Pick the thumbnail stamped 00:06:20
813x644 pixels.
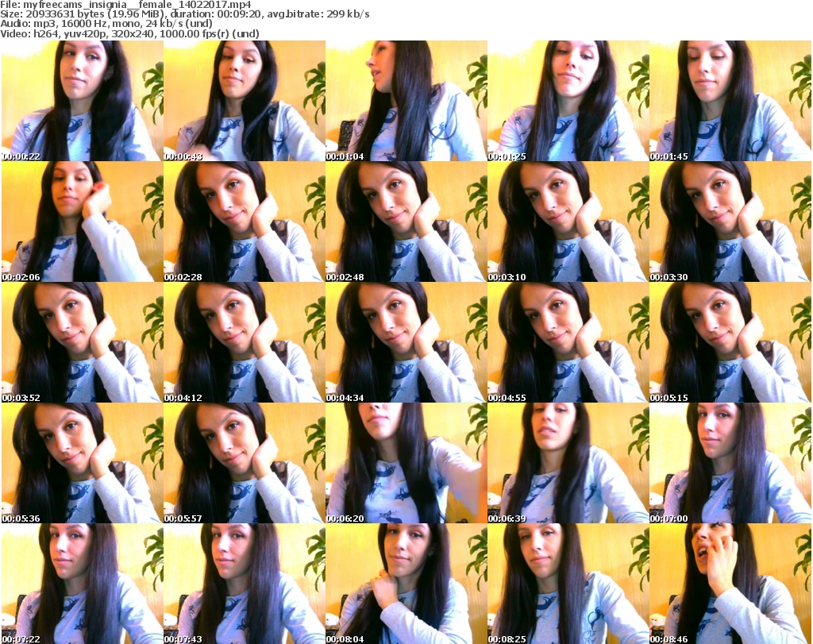[406, 462]
